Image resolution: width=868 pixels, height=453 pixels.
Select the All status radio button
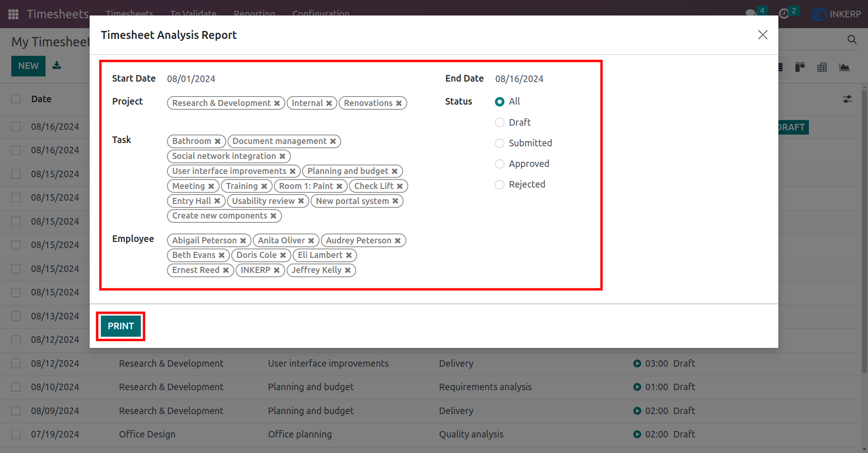500,102
